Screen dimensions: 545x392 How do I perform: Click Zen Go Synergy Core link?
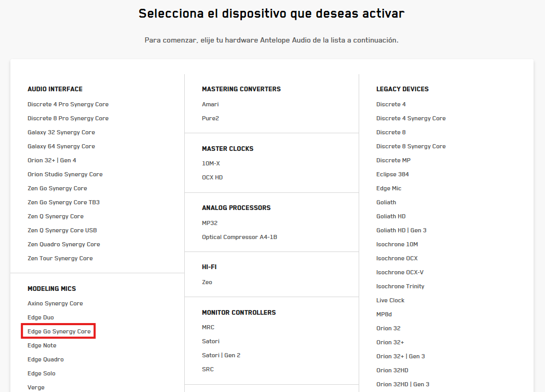(57, 188)
